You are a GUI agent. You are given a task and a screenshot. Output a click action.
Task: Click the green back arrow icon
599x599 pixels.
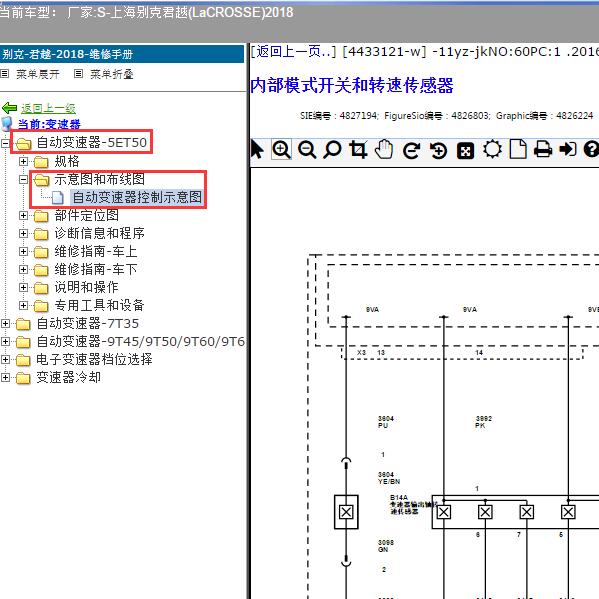[x=10, y=108]
